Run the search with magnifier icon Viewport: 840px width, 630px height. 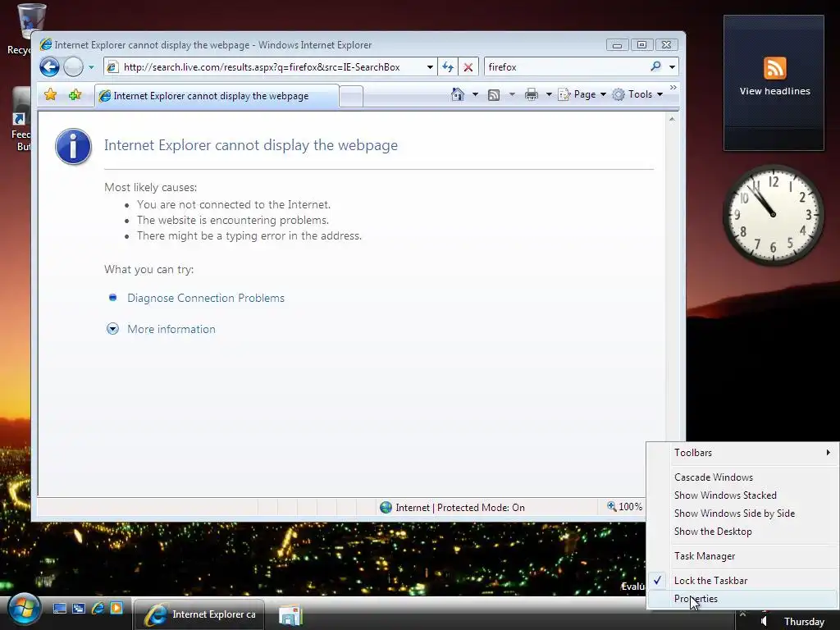click(x=655, y=66)
